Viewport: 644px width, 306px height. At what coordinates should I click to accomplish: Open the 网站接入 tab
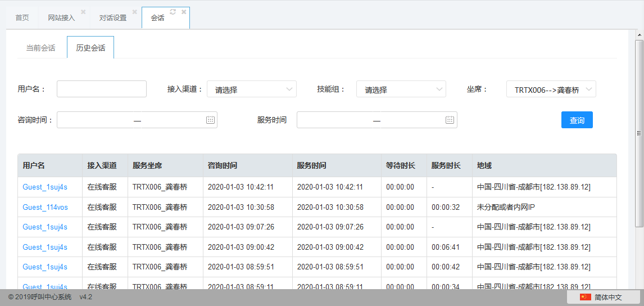tap(61, 18)
